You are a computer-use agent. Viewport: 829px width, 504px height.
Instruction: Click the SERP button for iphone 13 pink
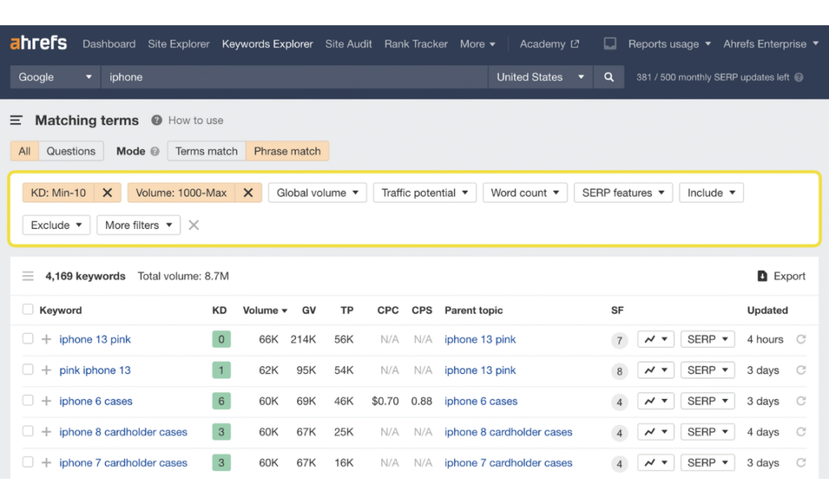(x=708, y=339)
